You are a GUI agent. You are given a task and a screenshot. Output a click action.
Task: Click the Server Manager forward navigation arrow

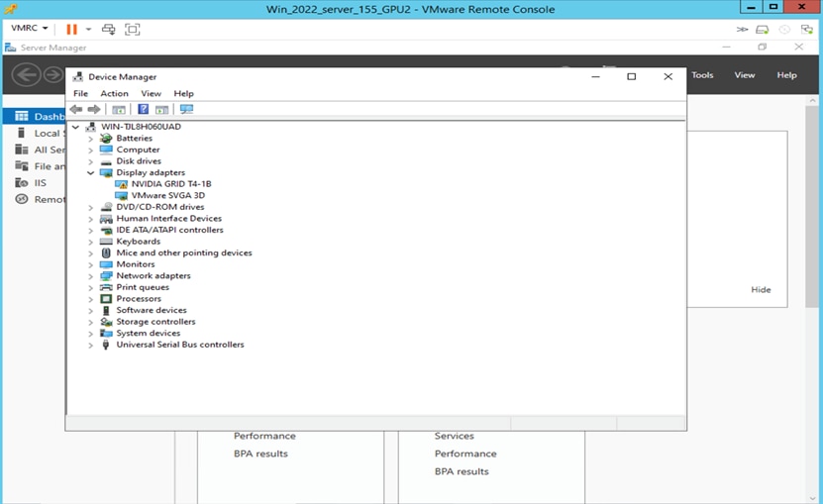[x=53, y=75]
